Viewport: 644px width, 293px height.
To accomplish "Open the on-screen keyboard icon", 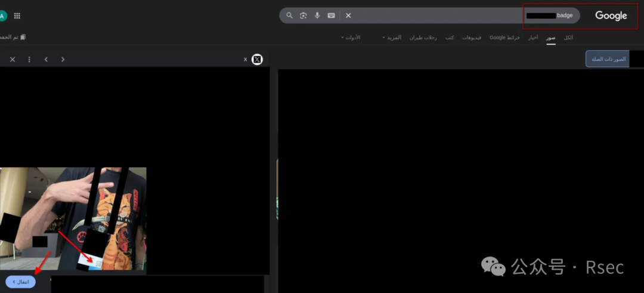I will coord(331,16).
